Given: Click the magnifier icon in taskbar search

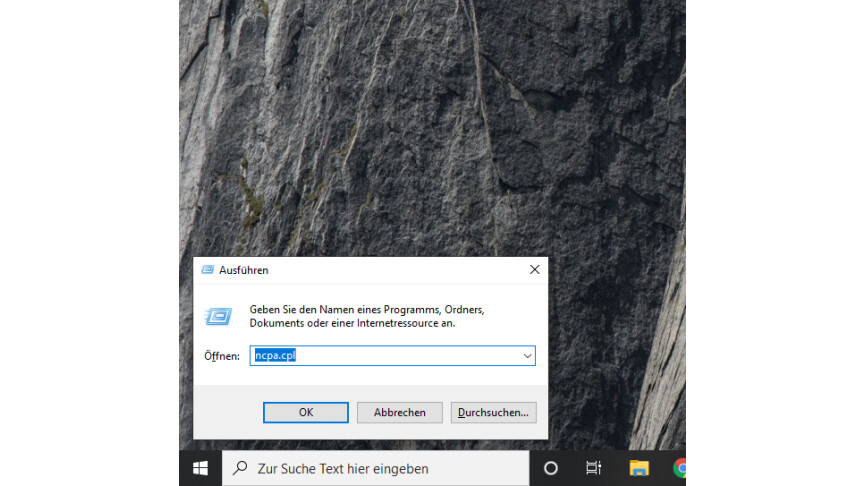Looking at the screenshot, I should [241, 468].
